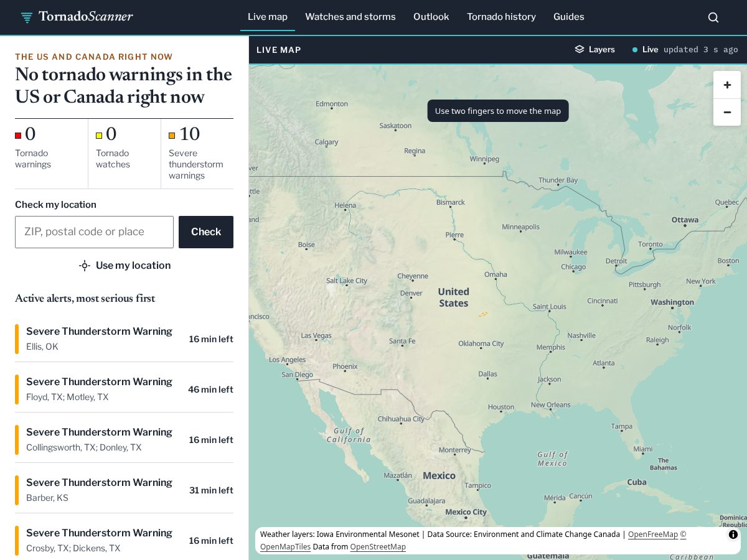
Task: Click Use my location
Action: (125, 266)
